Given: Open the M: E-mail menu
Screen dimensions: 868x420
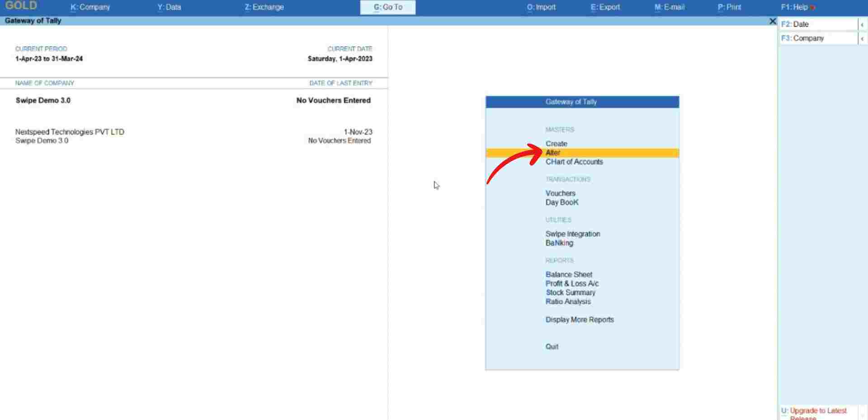Looking at the screenshot, I should [669, 7].
